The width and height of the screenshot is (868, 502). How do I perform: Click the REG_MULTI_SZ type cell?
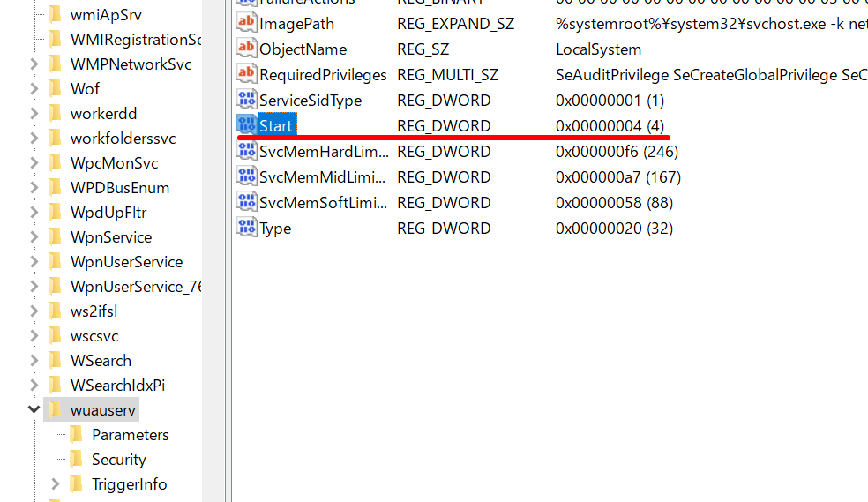[448, 75]
